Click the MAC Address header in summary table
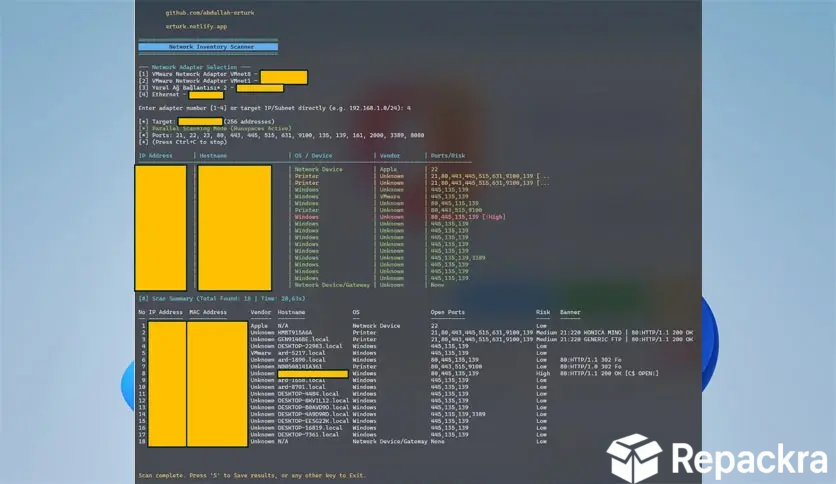The height and width of the screenshot is (484, 836). click(208, 312)
